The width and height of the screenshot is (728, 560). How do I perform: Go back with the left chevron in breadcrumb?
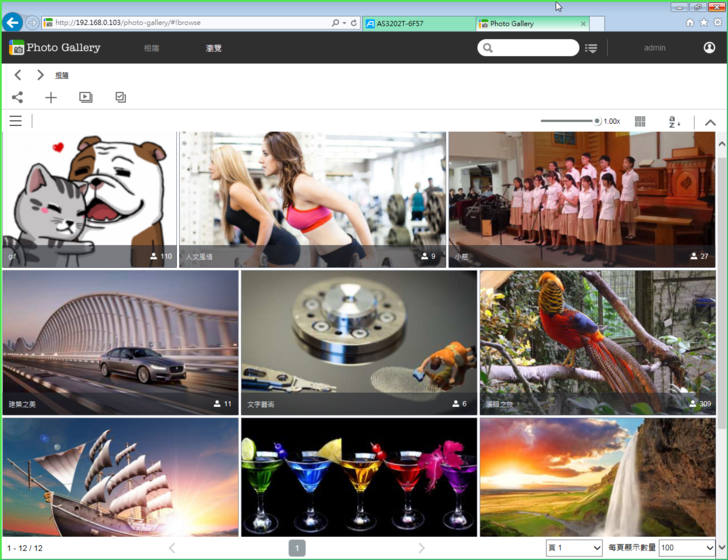pyautogui.click(x=18, y=75)
